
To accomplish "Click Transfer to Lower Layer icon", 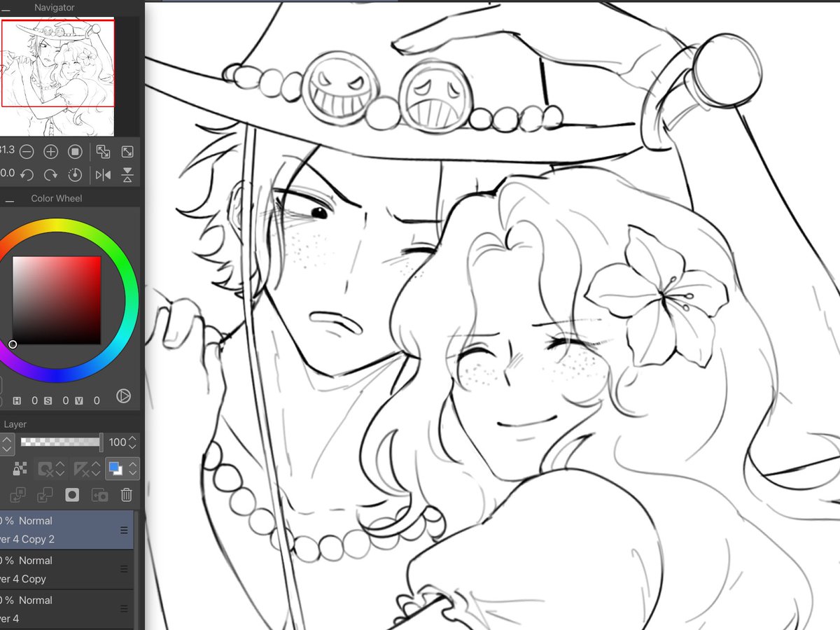I will [19, 495].
